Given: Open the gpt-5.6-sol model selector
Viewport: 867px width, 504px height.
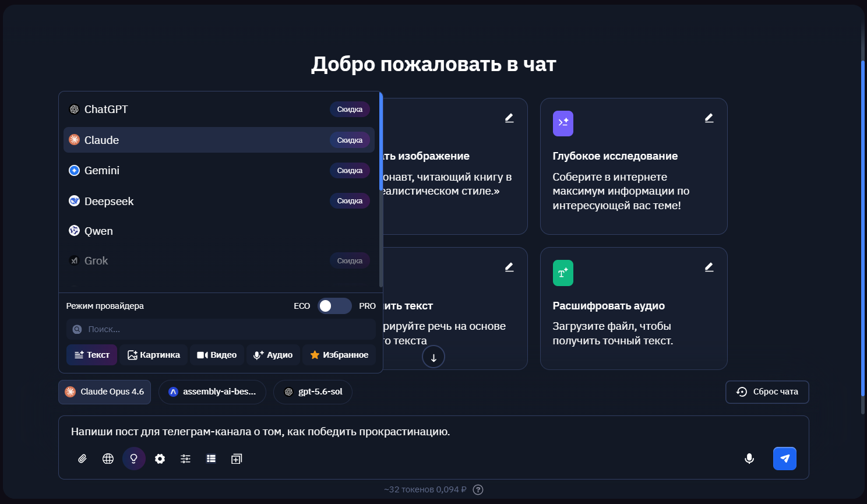Looking at the screenshot, I should [x=313, y=392].
